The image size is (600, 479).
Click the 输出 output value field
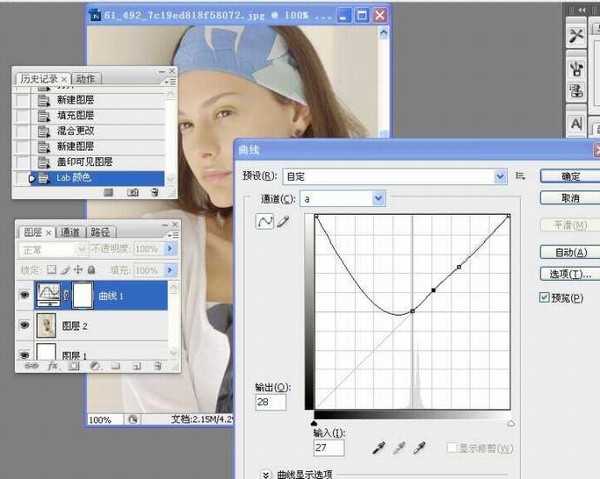(271, 402)
